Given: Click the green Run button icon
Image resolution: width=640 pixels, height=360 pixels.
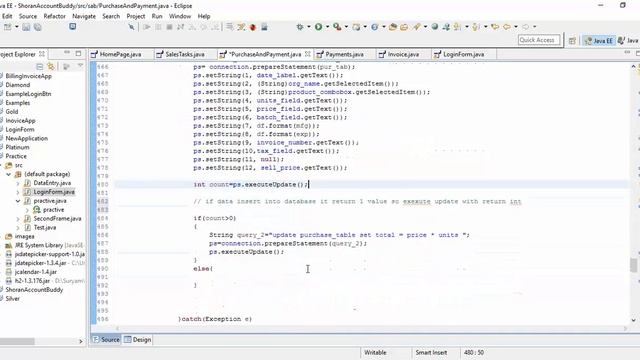Looking at the screenshot, I should point(318,27).
